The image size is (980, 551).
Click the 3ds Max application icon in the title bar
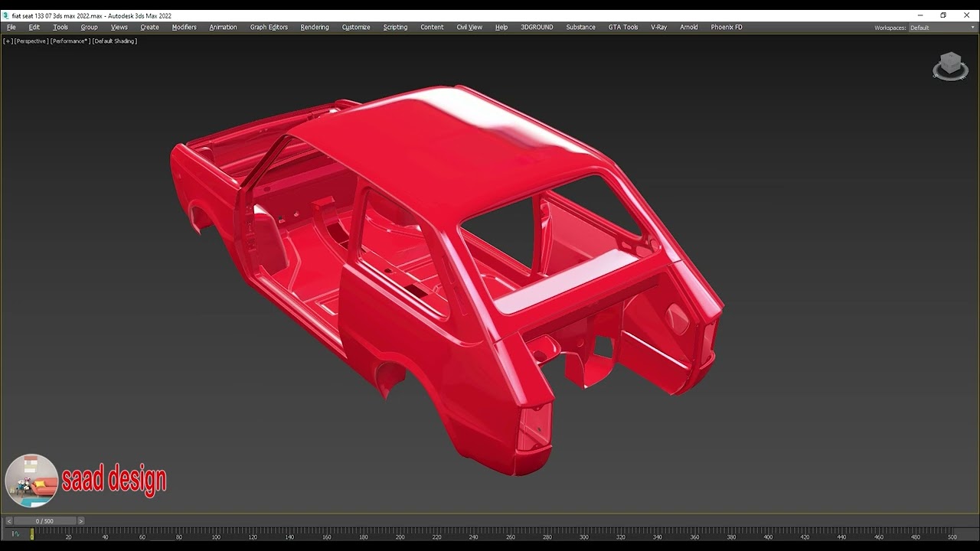click(x=6, y=15)
